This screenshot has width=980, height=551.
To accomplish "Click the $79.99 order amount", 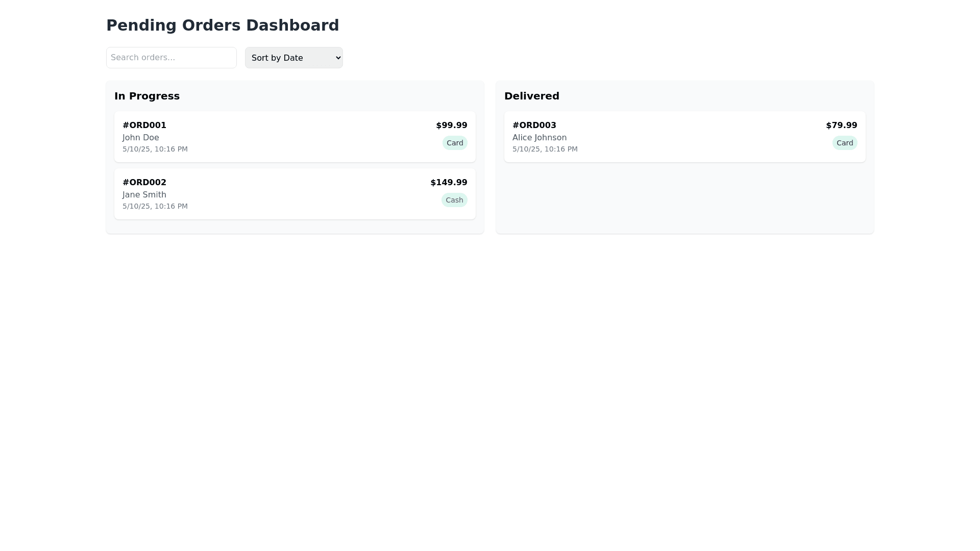I will point(841,126).
